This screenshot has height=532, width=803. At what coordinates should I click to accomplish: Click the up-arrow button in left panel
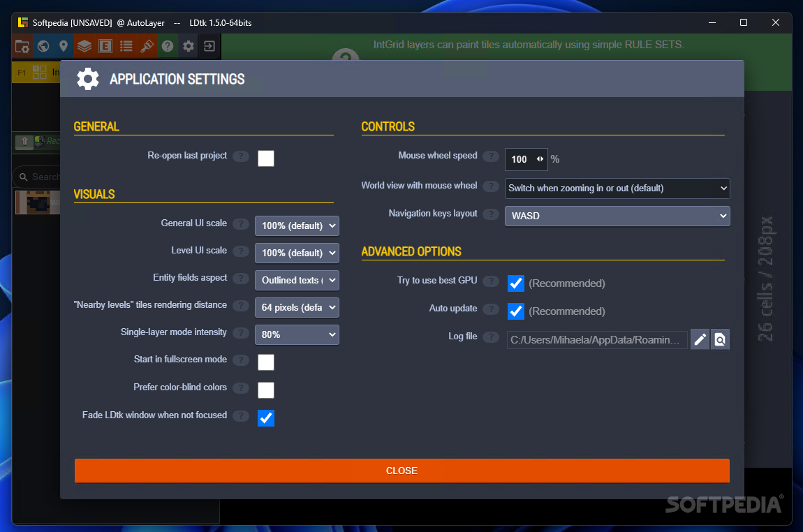(24, 141)
